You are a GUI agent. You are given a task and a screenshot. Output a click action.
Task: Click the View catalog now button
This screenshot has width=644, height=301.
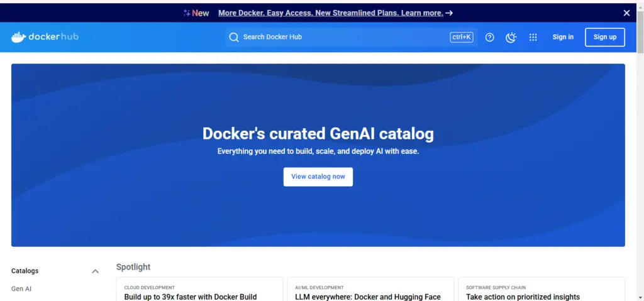(318, 177)
